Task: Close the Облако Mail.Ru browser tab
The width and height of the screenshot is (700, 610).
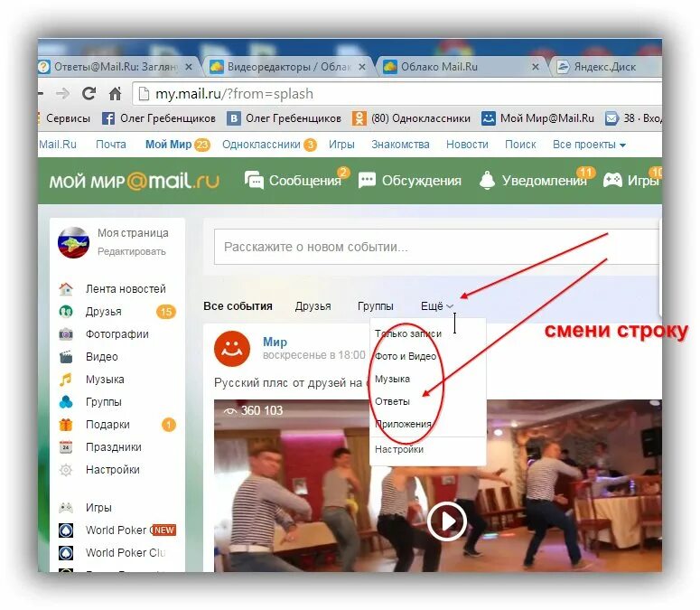Action: click(x=536, y=67)
